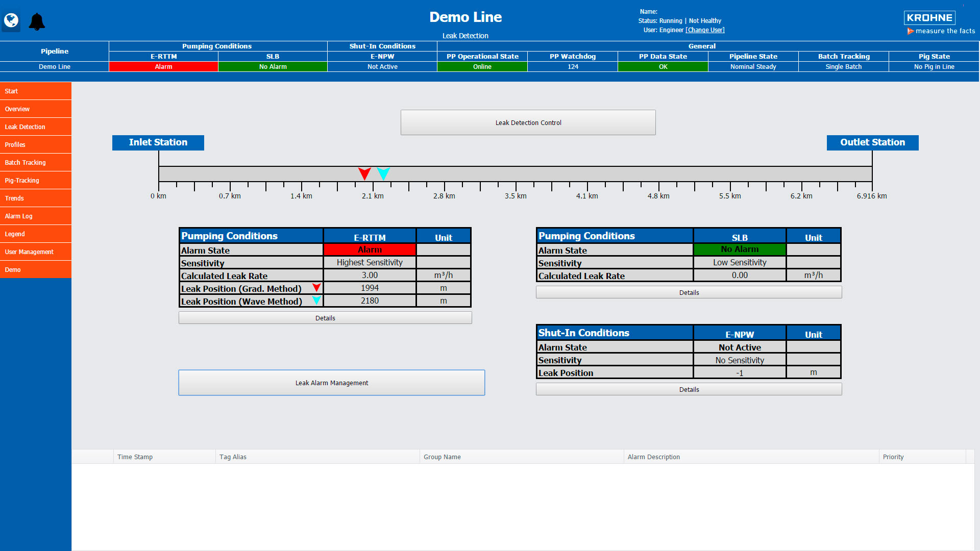This screenshot has height=551, width=980.
Task: Expand SLB pumping conditions Details panel
Action: tap(689, 292)
